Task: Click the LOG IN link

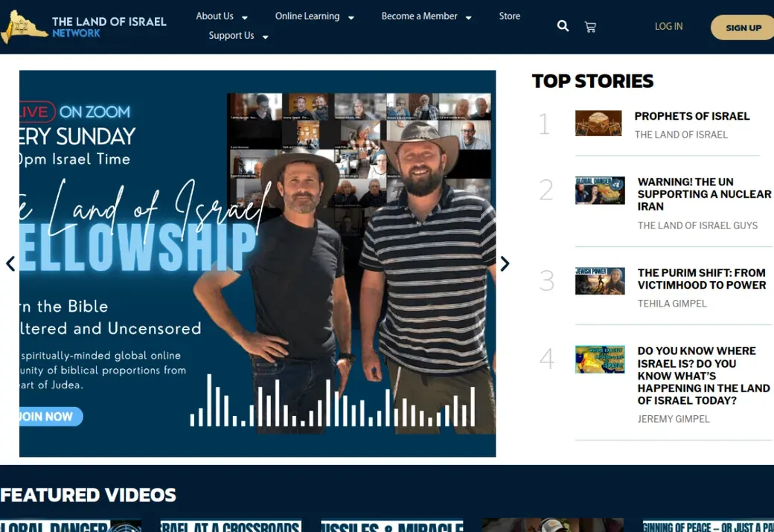Action: pyautogui.click(x=668, y=27)
